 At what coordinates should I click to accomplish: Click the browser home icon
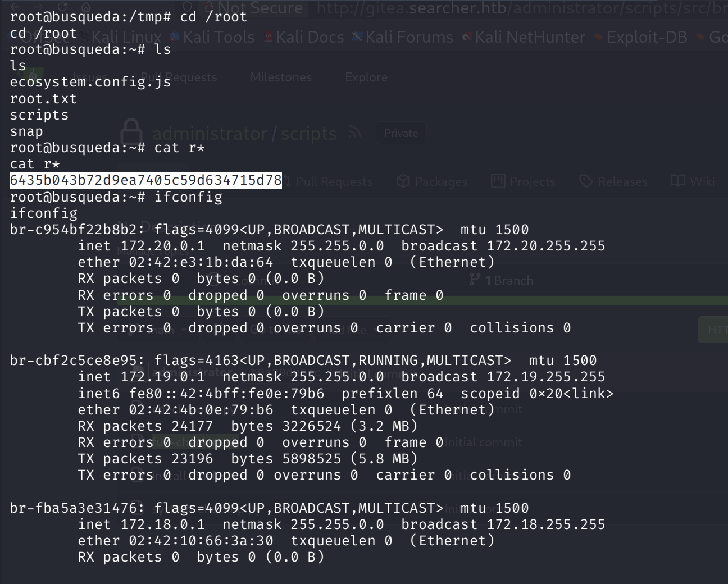point(85,7)
